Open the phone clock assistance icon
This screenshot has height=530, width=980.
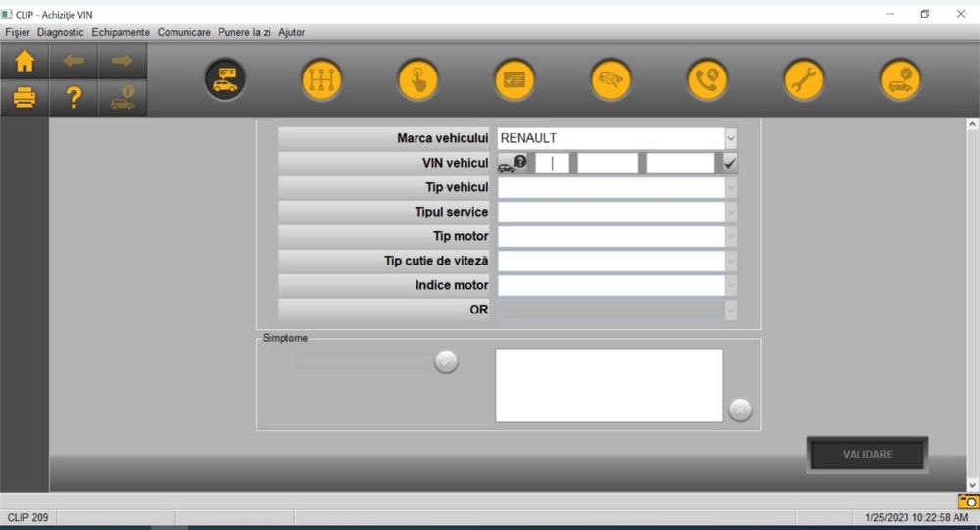(x=707, y=80)
